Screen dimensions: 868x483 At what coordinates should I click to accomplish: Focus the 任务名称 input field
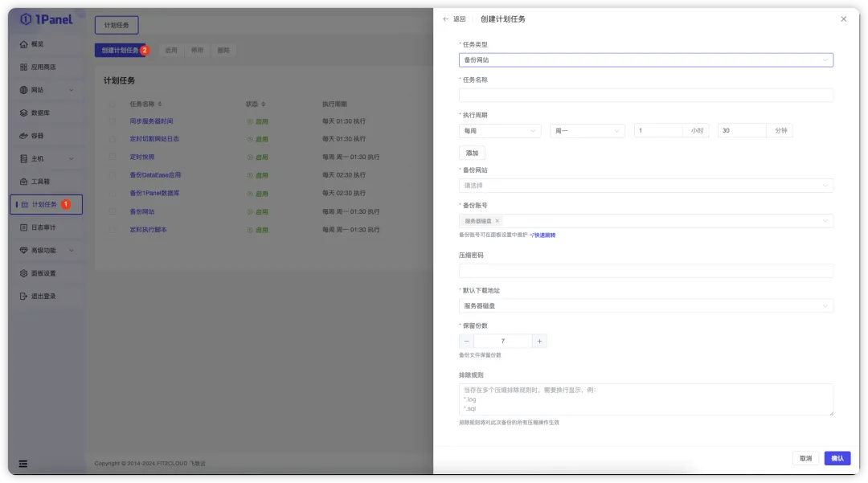pos(646,95)
